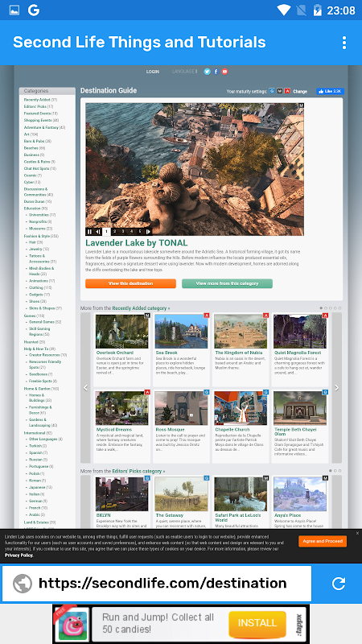Toggle the A maturity rating setting
362x644 pixels.
pos(287,91)
